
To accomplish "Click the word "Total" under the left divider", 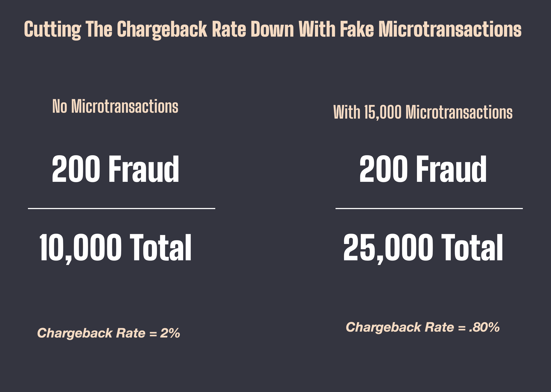I will click(x=161, y=248).
